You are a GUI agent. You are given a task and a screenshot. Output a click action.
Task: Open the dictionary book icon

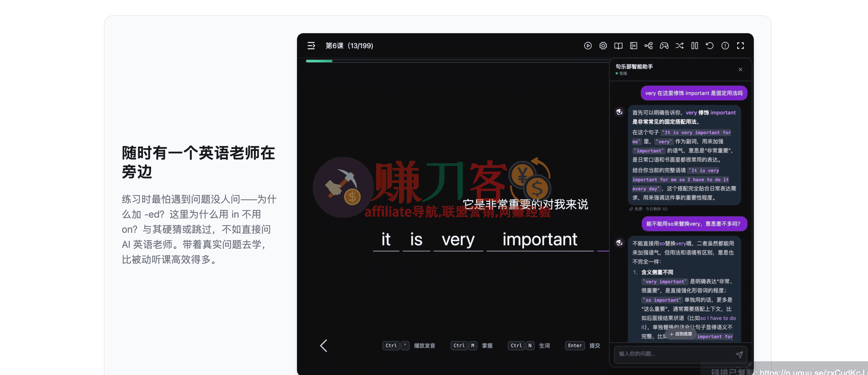(619, 46)
